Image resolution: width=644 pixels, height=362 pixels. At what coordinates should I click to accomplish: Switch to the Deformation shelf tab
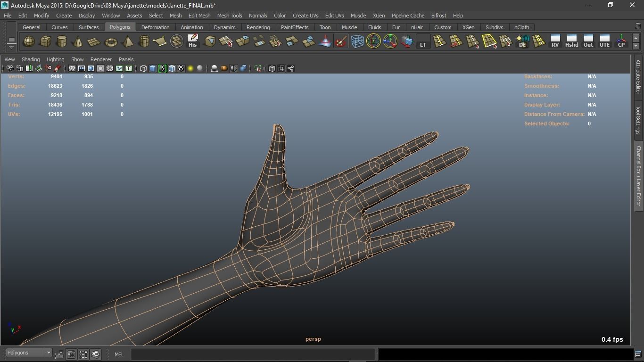(x=155, y=27)
